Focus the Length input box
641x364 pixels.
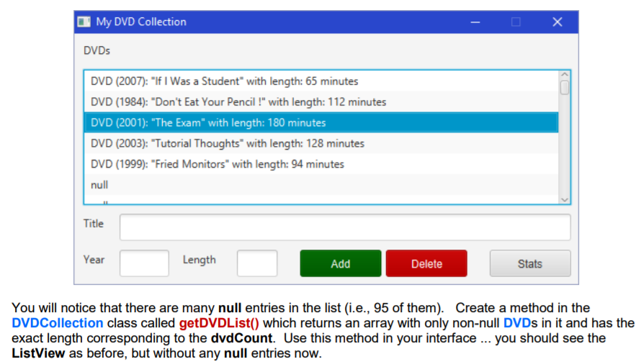coord(257,263)
